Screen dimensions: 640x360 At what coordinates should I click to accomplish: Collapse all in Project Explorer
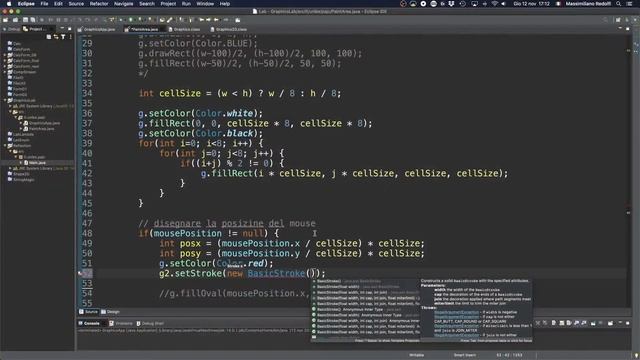coord(49,37)
